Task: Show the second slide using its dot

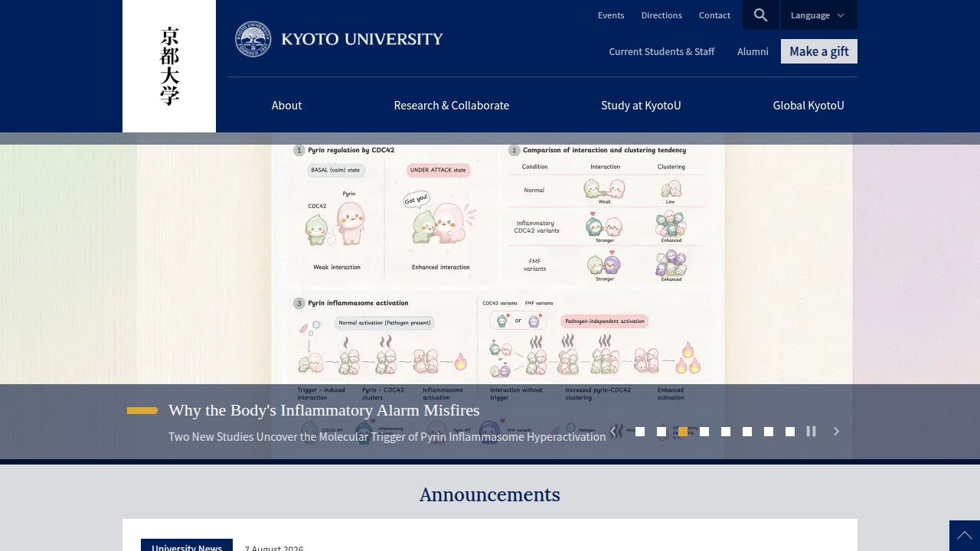Action: (x=661, y=432)
